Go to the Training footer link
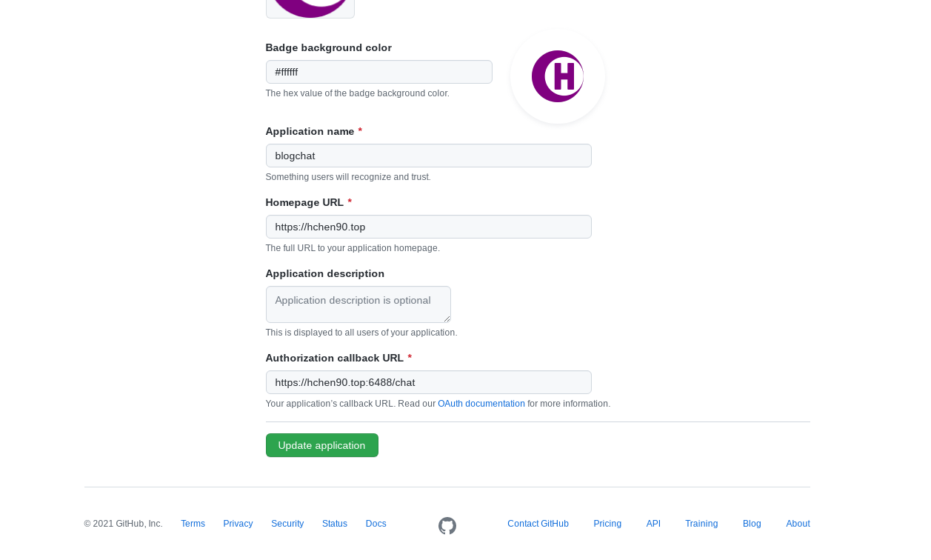Viewport: 931px width, 560px height. click(701, 524)
